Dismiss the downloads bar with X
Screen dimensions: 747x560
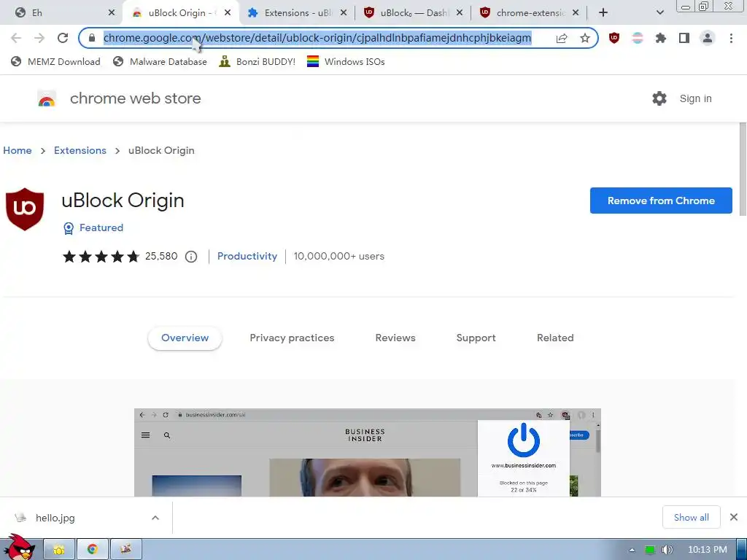point(734,517)
